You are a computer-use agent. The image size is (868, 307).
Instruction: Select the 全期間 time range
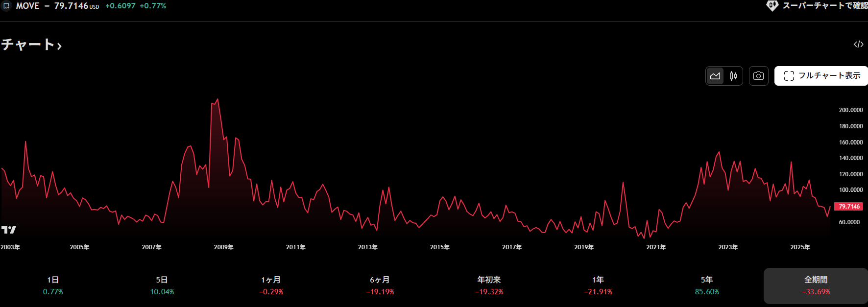pyautogui.click(x=816, y=285)
